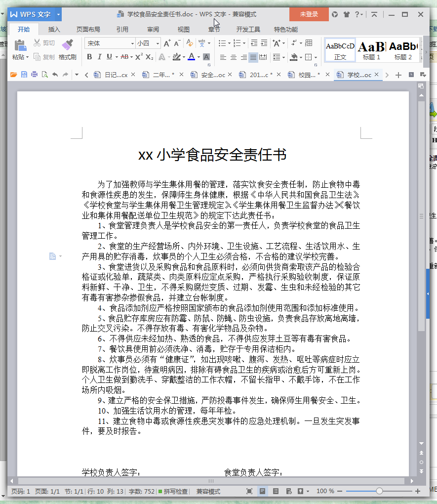
Task: Click the decrease indent icon
Action: click(254, 43)
